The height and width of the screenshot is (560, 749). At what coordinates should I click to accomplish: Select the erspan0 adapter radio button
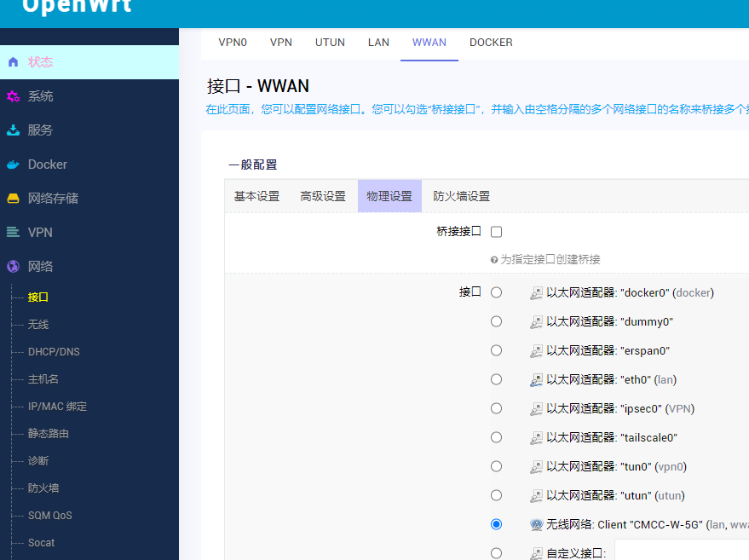click(496, 350)
